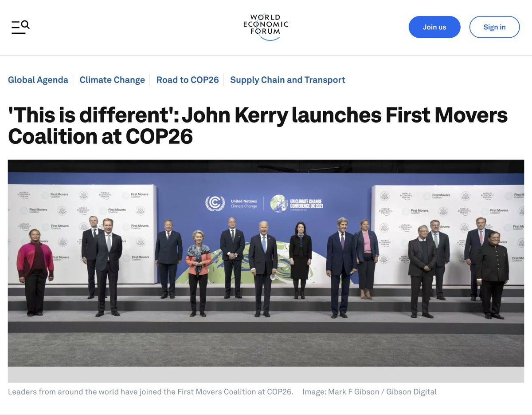Image resolution: width=532 pixels, height=415 pixels.
Task: Click the Join us button
Action: tap(434, 27)
